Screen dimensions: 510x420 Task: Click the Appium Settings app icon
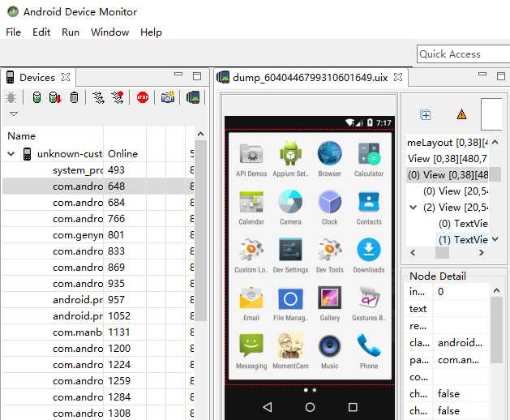290,153
